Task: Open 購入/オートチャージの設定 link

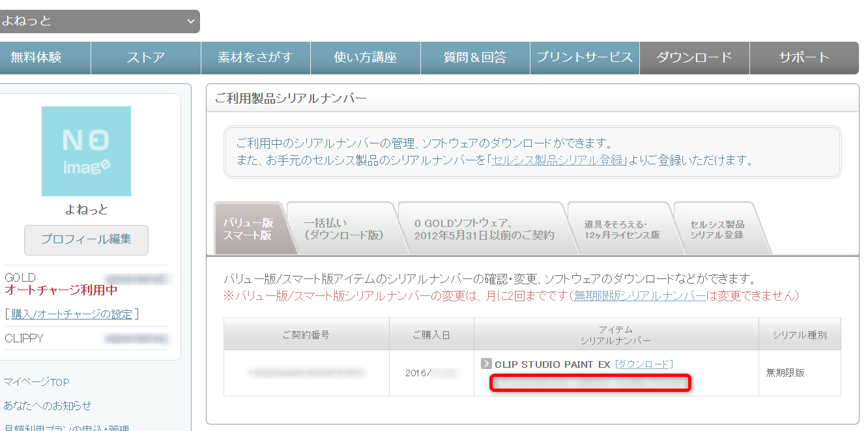Action: (72, 314)
